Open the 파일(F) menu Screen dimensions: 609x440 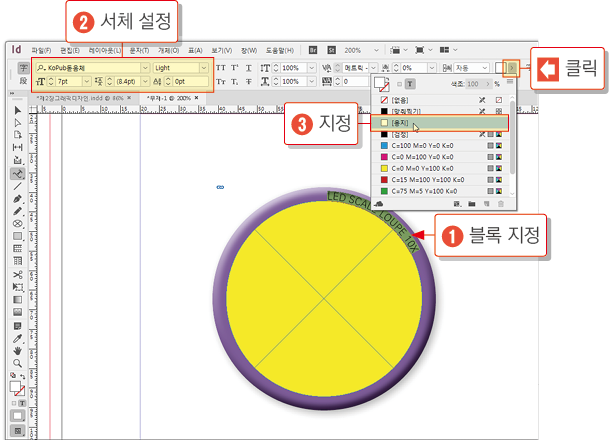(x=41, y=50)
